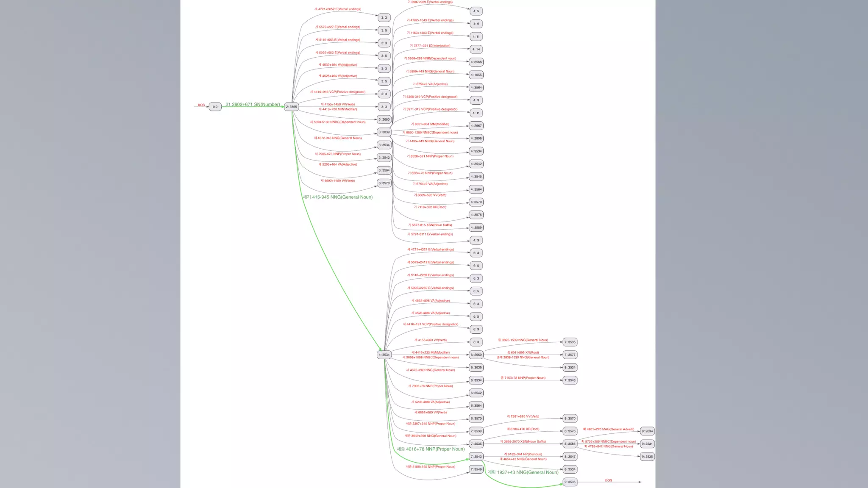Click the green '21 3802+671 SN(Number)' edge label
Viewport: 868px width, 488px height.
[253, 104]
